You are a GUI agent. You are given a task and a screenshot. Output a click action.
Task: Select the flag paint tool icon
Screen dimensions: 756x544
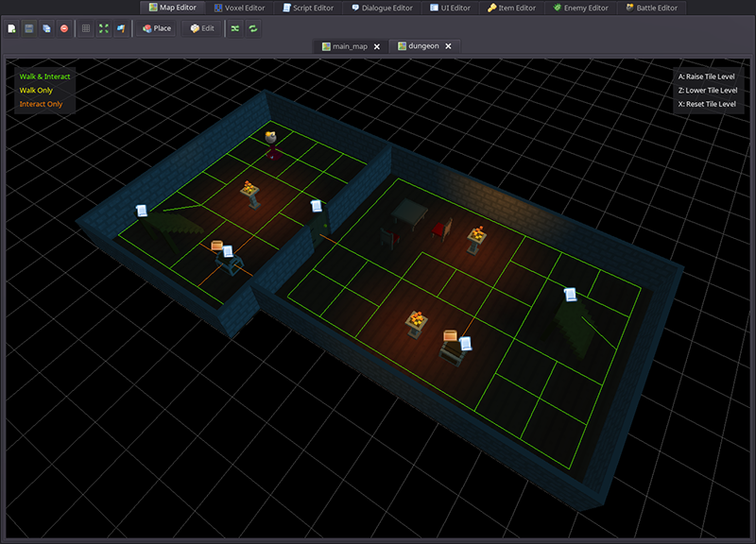(x=122, y=28)
